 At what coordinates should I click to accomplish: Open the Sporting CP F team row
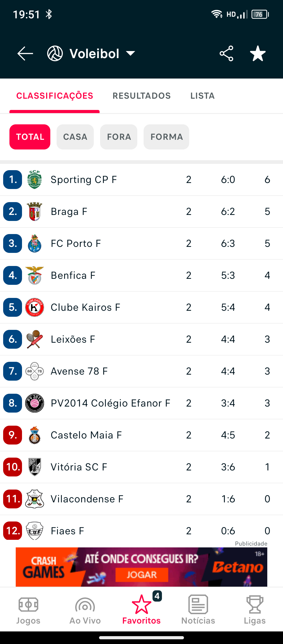[141, 180]
